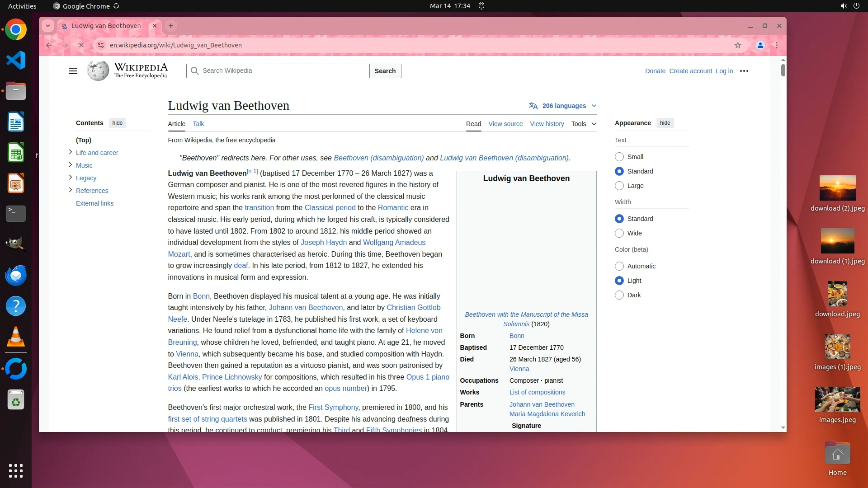The width and height of the screenshot is (868, 488).
Task: Switch to the Talk tab
Action: coord(198,124)
